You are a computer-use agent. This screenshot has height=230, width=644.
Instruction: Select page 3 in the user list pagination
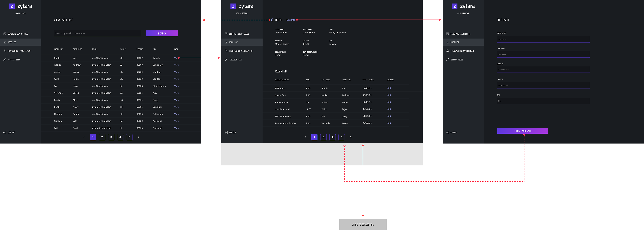tap(111, 137)
